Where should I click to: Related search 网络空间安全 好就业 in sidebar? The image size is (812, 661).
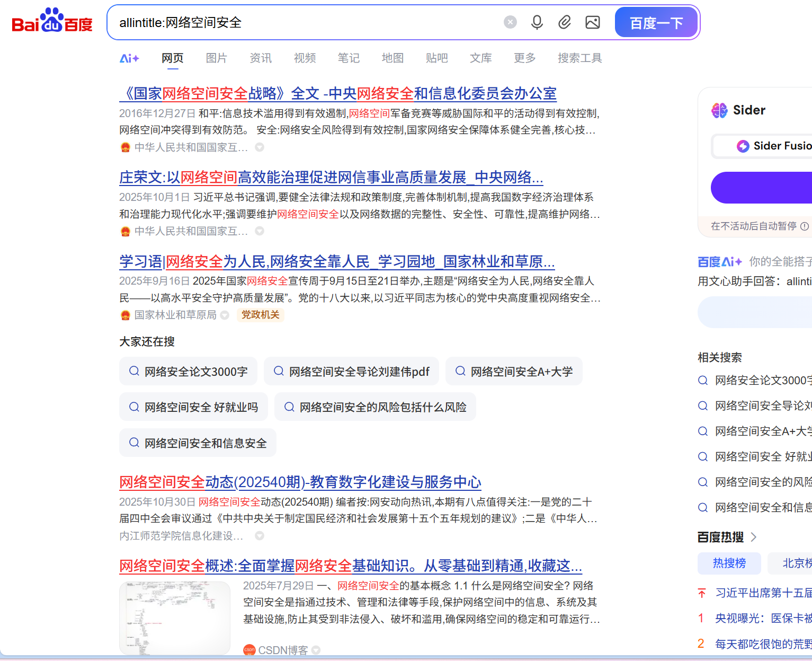pos(755,457)
